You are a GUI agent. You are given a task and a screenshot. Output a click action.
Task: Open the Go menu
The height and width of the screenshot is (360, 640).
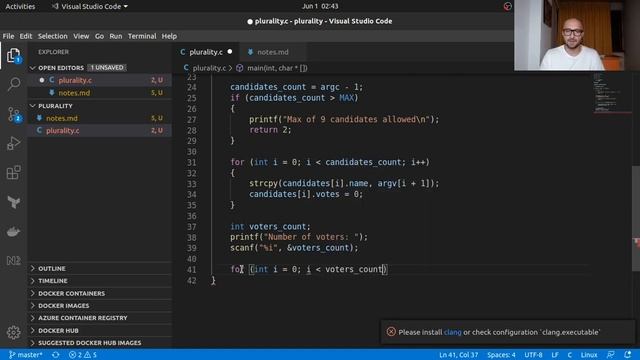coord(99,36)
